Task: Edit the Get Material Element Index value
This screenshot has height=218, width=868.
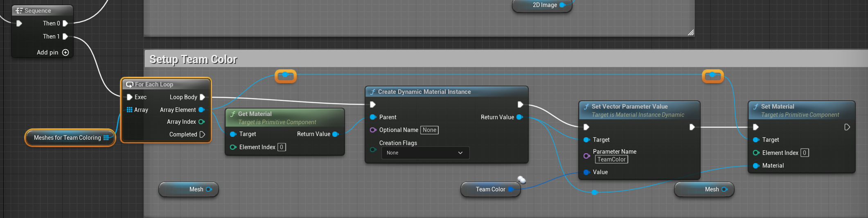Action: (x=282, y=147)
